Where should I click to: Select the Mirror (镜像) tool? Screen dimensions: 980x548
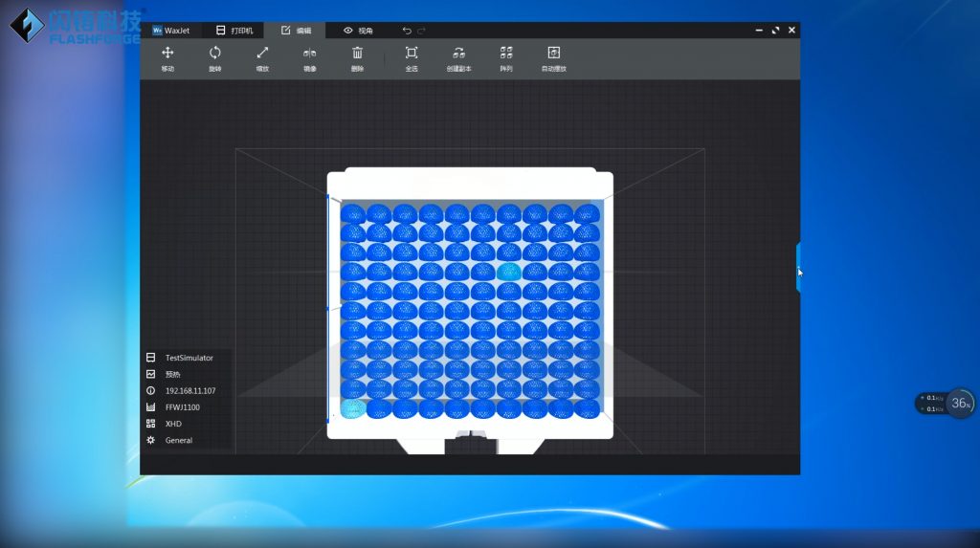pos(309,58)
